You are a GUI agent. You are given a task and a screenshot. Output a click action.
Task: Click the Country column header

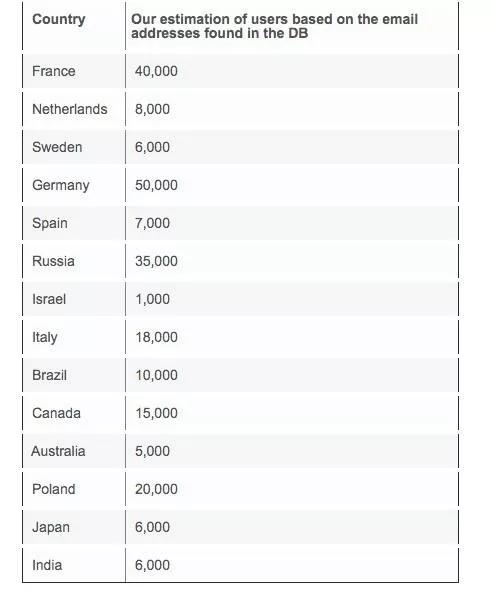(x=59, y=19)
